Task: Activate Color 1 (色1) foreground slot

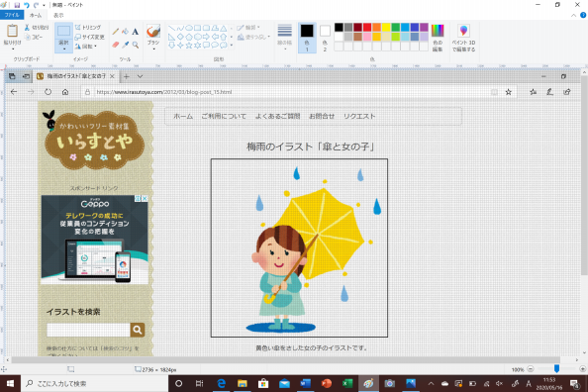Action: point(307,38)
